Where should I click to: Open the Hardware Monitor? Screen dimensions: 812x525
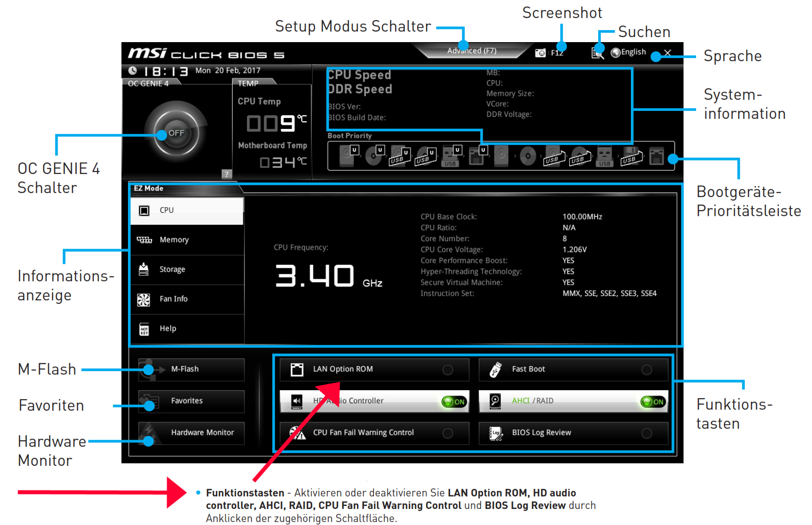(191, 433)
